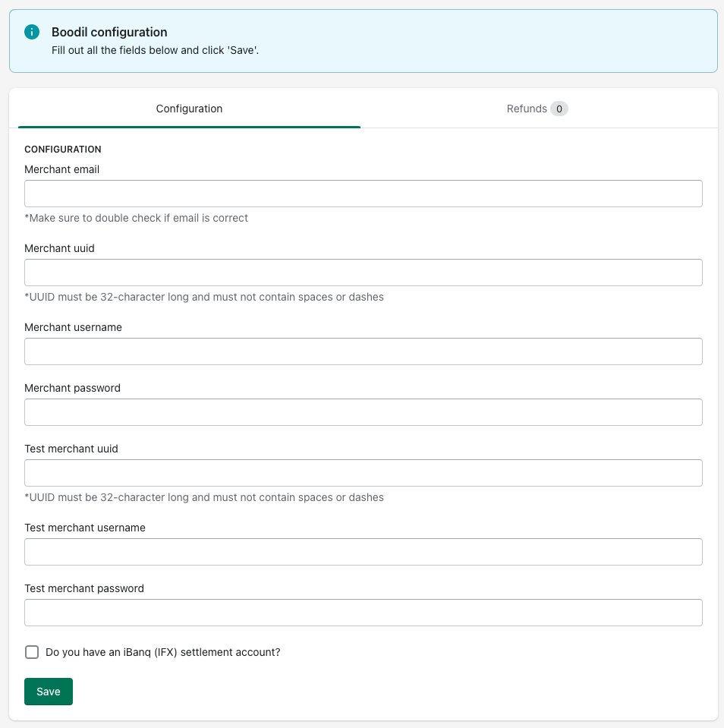Click the Refunds count badge showing 0

559,109
